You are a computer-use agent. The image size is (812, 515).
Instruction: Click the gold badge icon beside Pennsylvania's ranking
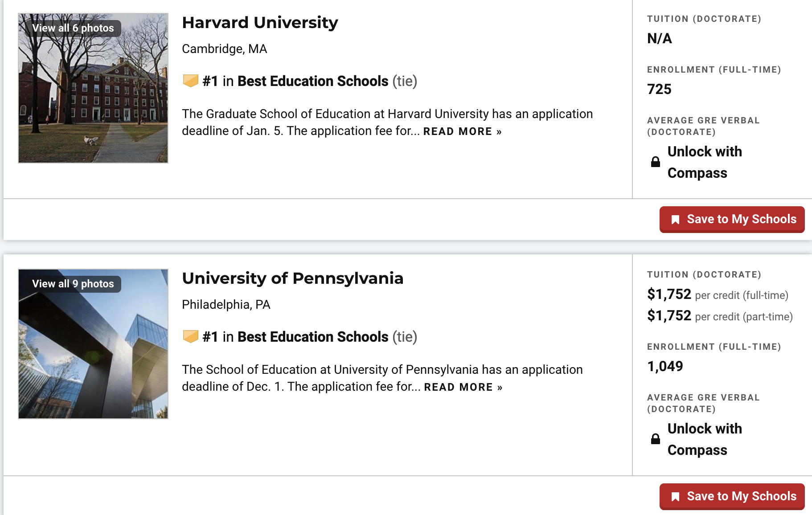click(x=191, y=337)
